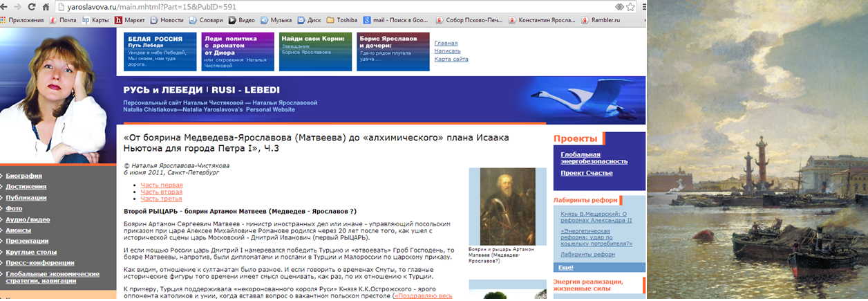Open the Музыка bookmark
868x301 pixels.
[x=276, y=20]
